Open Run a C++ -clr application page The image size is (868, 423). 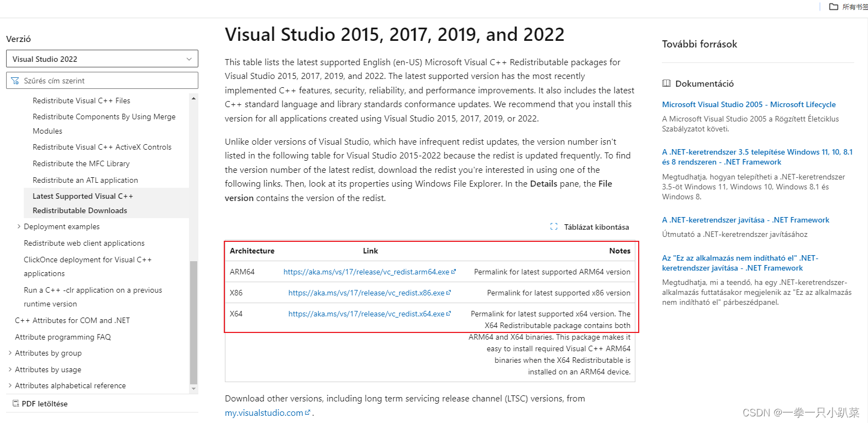point(93,297)
